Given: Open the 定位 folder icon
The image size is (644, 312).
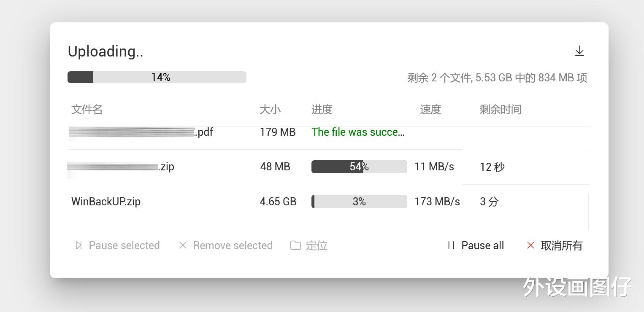Looking at the screenshot, I should point(296,245).
